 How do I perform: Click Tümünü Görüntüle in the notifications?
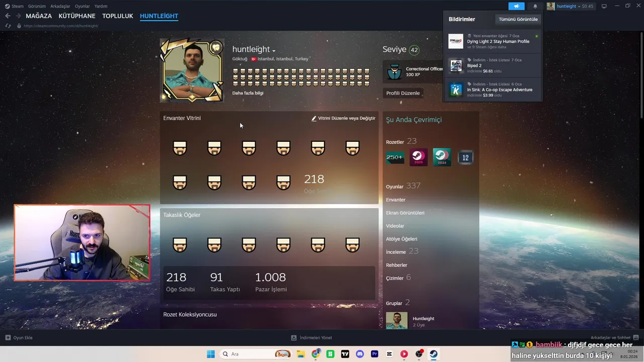(518, 19)
